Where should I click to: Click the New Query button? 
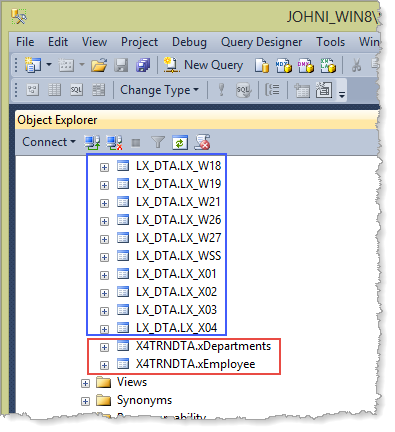point(203,65)
